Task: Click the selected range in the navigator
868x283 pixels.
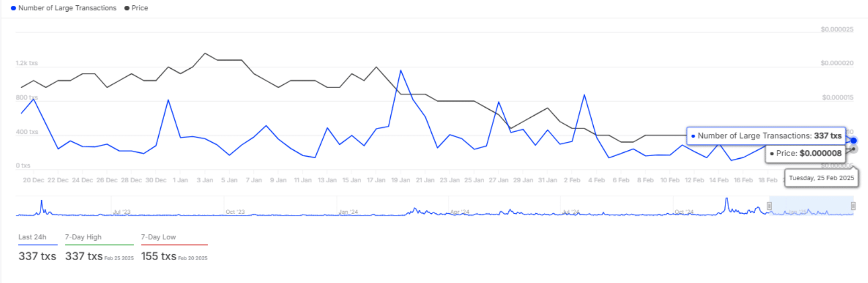Action: (x=811, y=206)
